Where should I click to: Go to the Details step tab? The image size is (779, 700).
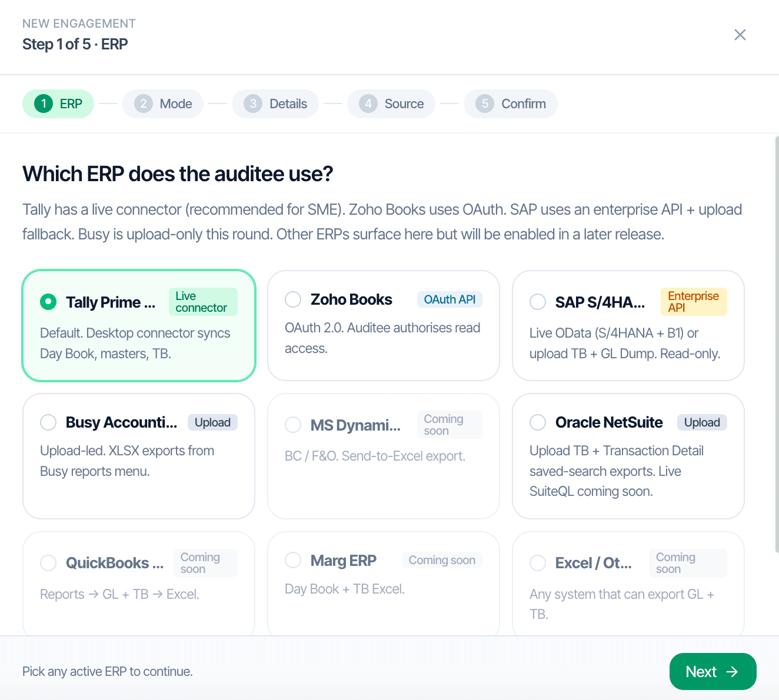click(x=275, y=104)
